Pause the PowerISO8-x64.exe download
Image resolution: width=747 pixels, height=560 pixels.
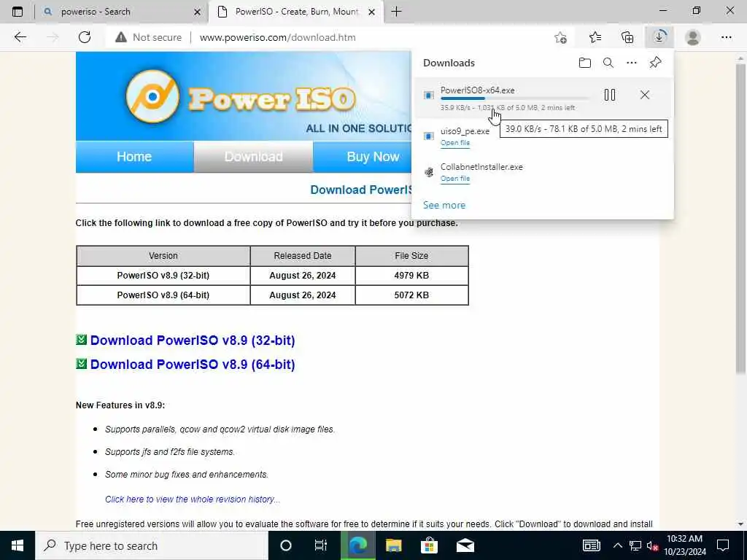click(609, 95)
